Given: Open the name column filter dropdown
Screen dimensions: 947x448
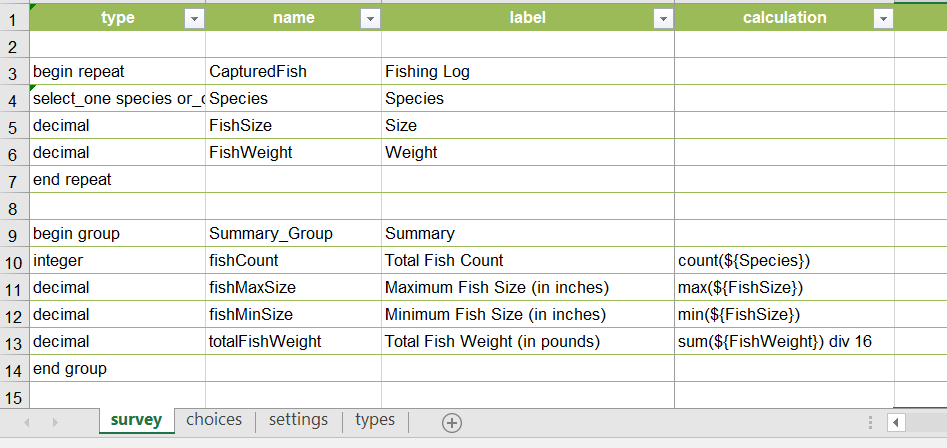Looking at the screenshot, I should (370, 19).
